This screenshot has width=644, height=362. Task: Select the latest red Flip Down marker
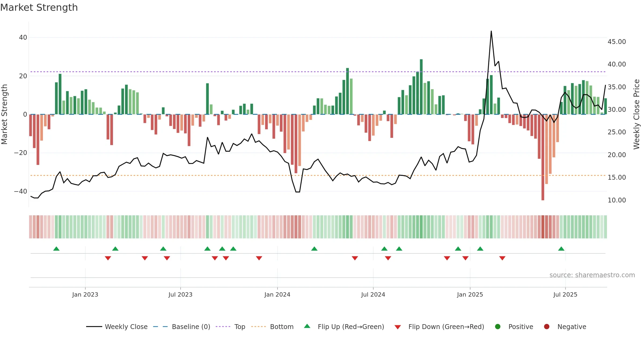[502, 258]
